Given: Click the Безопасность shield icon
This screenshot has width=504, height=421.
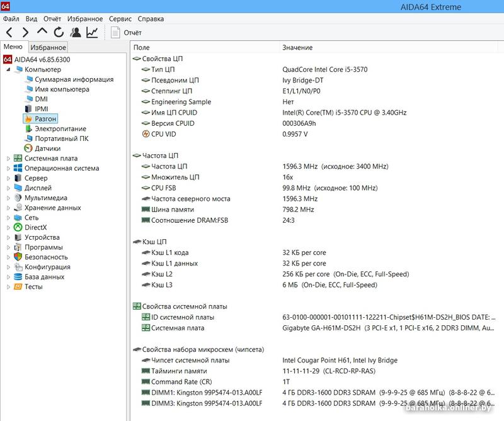Looking at the screenshot, I should tap(18, 257).
